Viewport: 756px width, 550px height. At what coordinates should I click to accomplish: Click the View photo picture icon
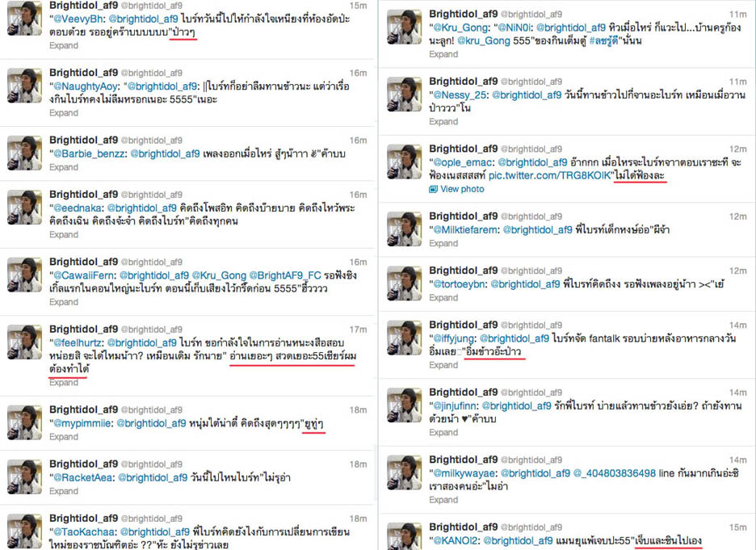pyautogui.click(x=433, y=190)
